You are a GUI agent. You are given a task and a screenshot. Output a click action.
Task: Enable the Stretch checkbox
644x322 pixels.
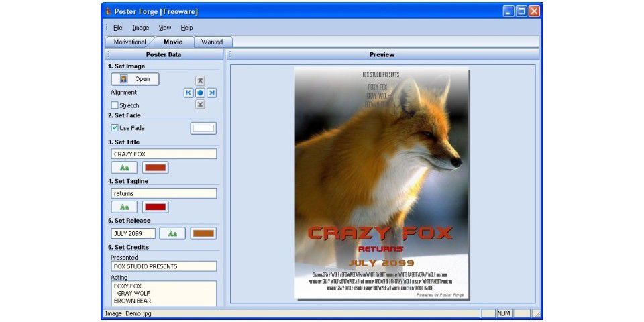pos(115,105)
